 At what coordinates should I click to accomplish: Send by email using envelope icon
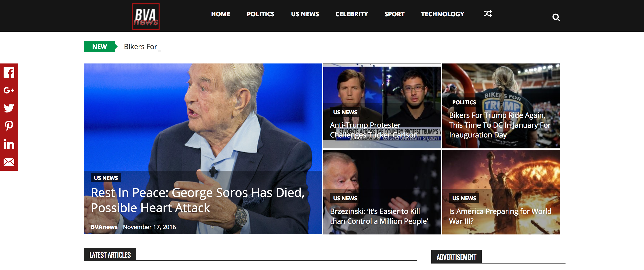[9, 162]
